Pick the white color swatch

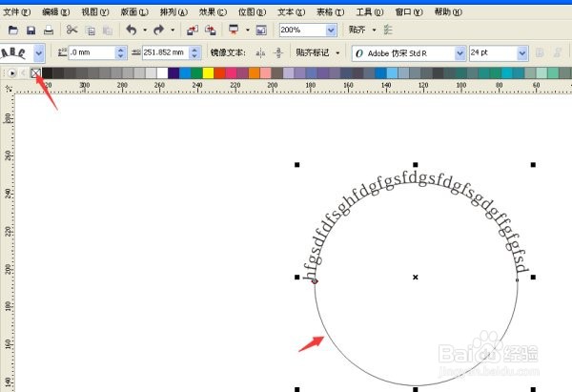[x=162, y=73]
